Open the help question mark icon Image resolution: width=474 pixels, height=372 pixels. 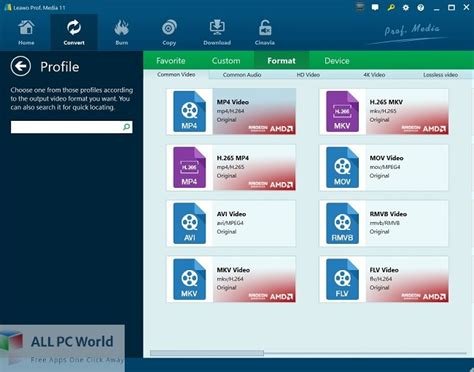[421, 7]
